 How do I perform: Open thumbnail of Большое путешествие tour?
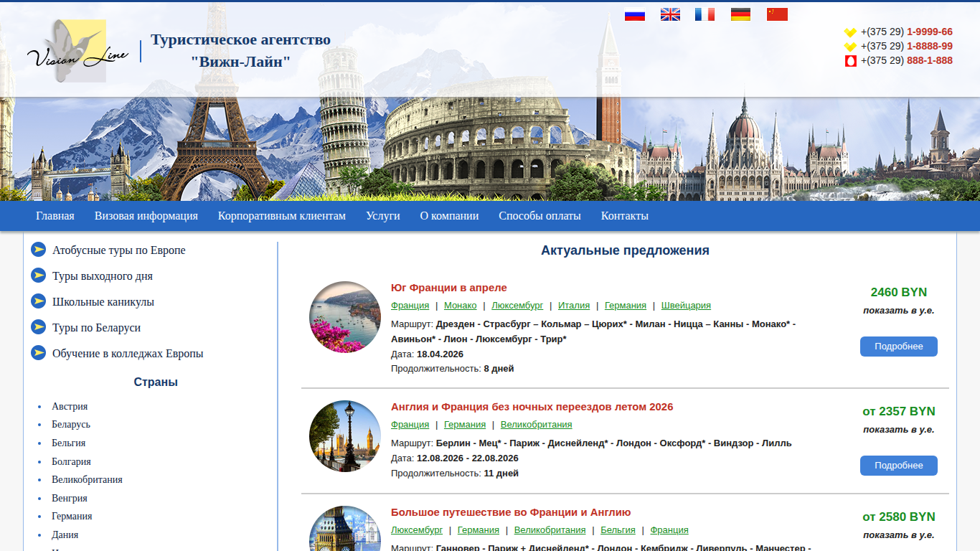pos(345,529)
